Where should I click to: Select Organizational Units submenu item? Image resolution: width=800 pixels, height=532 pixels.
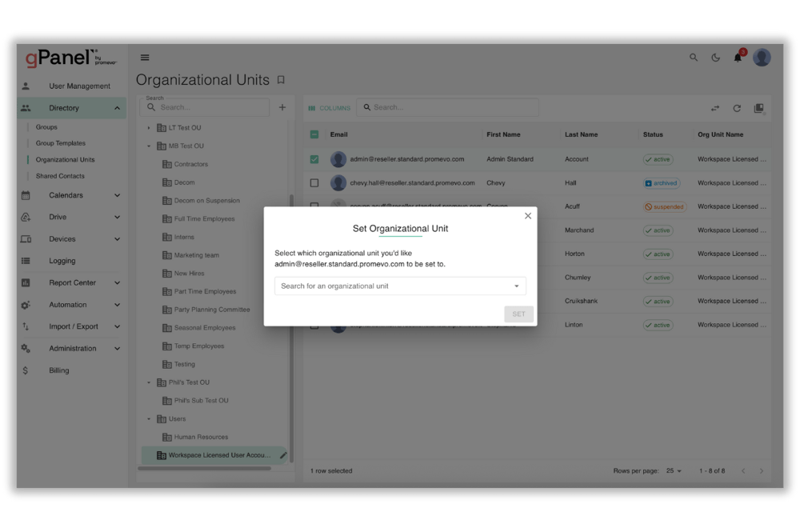(x=66, y=160)
